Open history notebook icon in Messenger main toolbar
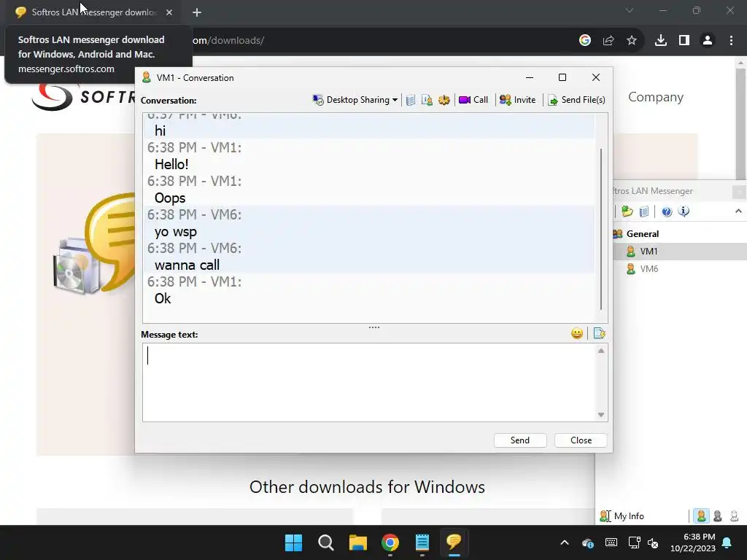Screen dimensions: 747x560 644,211
